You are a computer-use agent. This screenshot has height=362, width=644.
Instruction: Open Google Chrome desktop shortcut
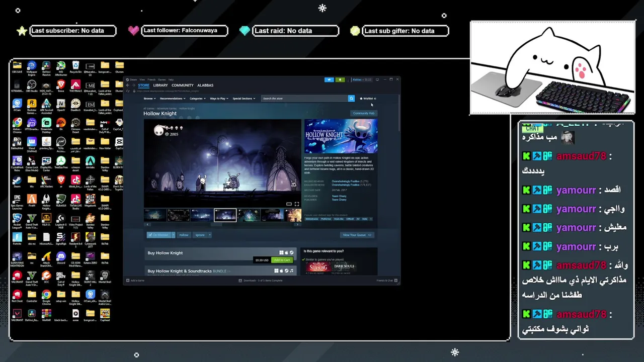(x=46, y=298)
